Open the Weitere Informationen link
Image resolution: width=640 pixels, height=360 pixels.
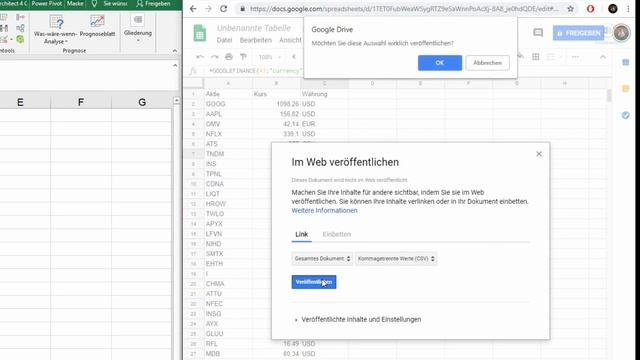[x=324, y=211]
